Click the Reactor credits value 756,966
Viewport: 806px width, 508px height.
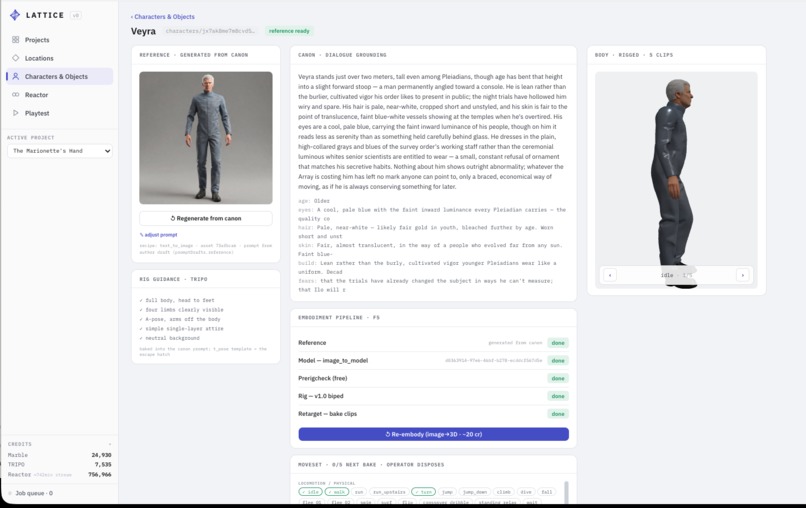[x=100, y=475]
